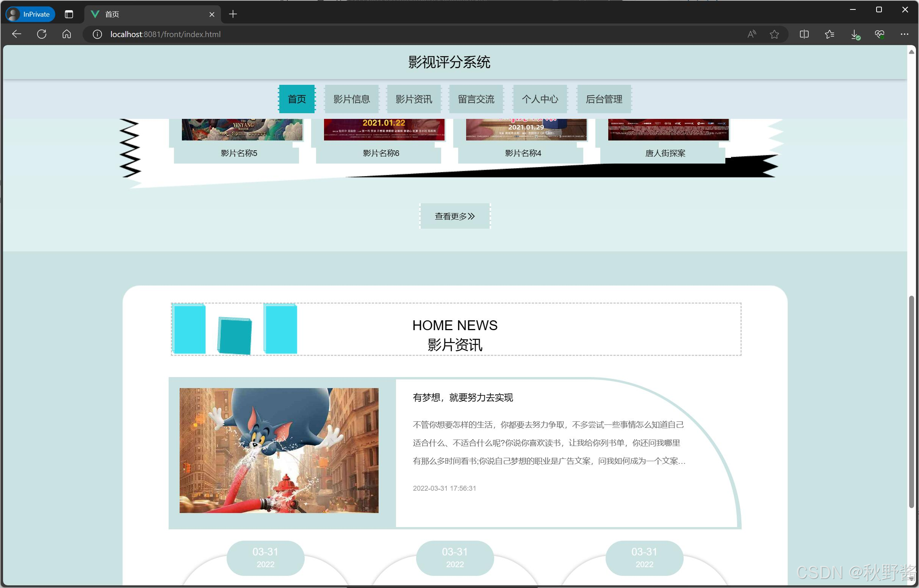The height and width of the screenshot is (588, 919).
Task: Switch to 留言交流 menu item
Action: coord(476,99)
